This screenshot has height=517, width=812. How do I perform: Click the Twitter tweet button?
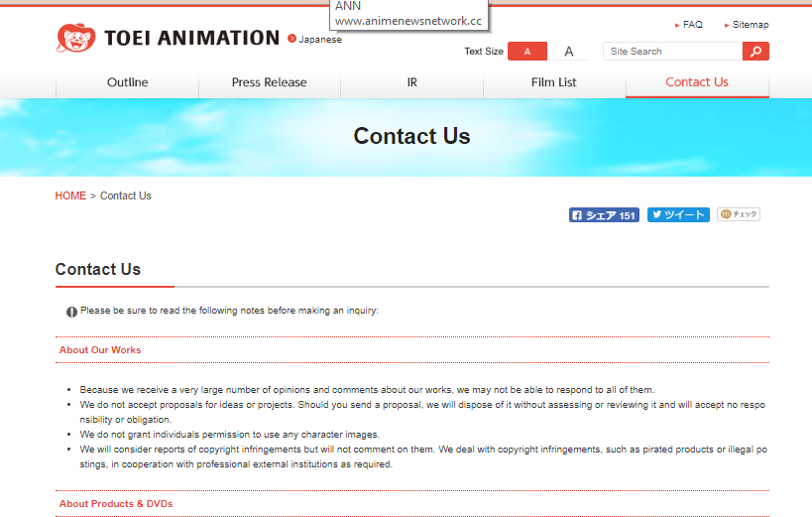678,214
